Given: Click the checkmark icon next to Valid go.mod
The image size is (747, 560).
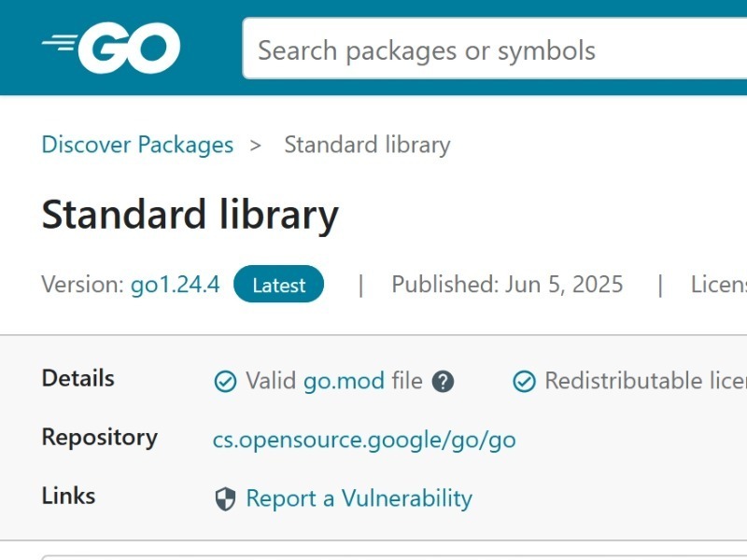Looking at the screenshot, I should [225, 382].
